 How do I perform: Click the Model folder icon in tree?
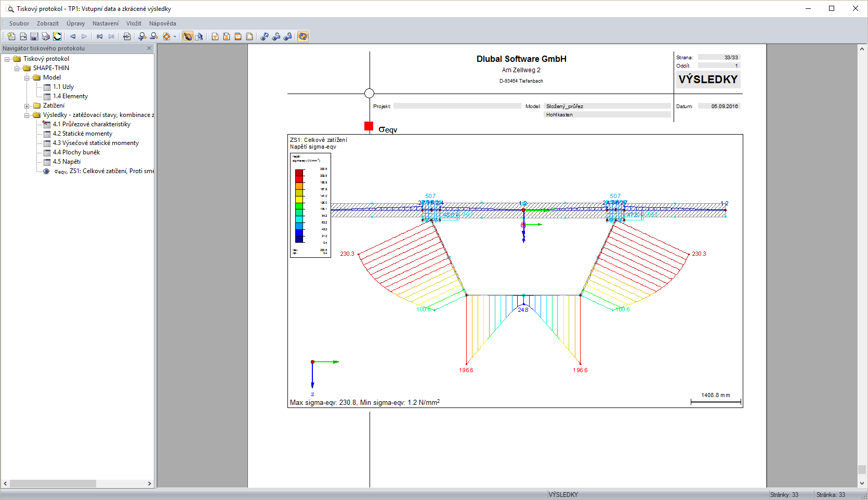pos(36,77)
